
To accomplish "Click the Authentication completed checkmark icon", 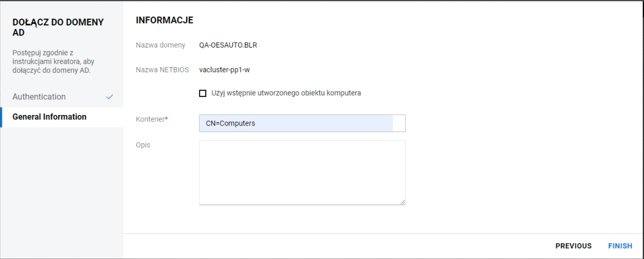I will click(x=109, y=97).
